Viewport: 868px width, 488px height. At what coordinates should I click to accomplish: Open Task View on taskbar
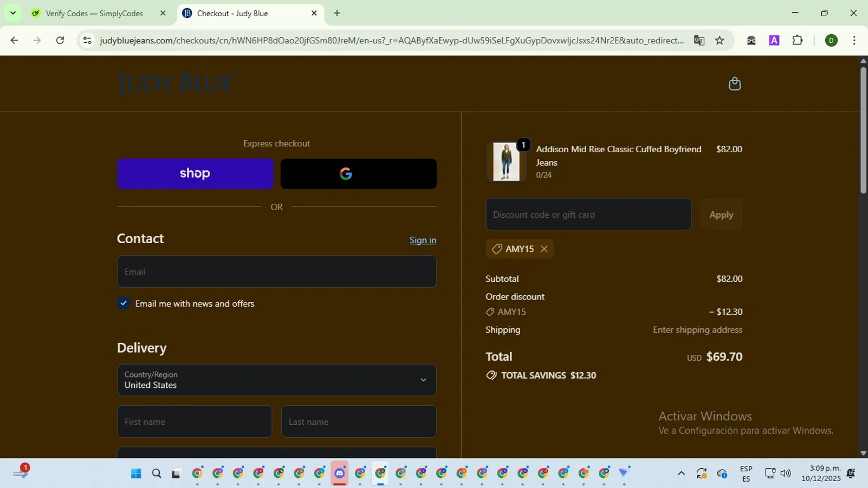[176, 474]
